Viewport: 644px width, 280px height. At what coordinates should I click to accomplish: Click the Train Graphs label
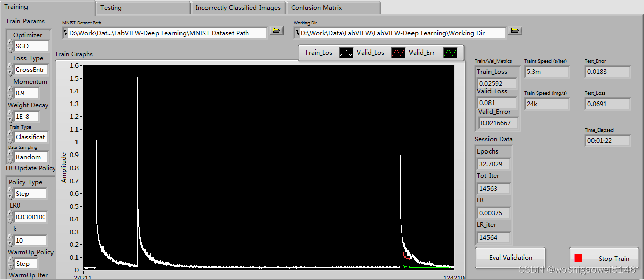(74, 54)
